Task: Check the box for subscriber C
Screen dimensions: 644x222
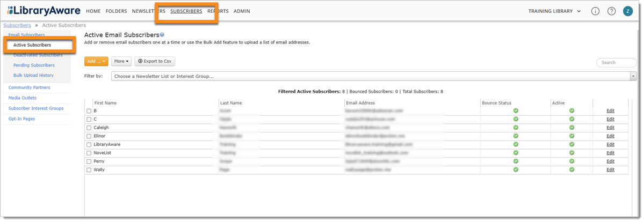Action: (x=89, y=120)
